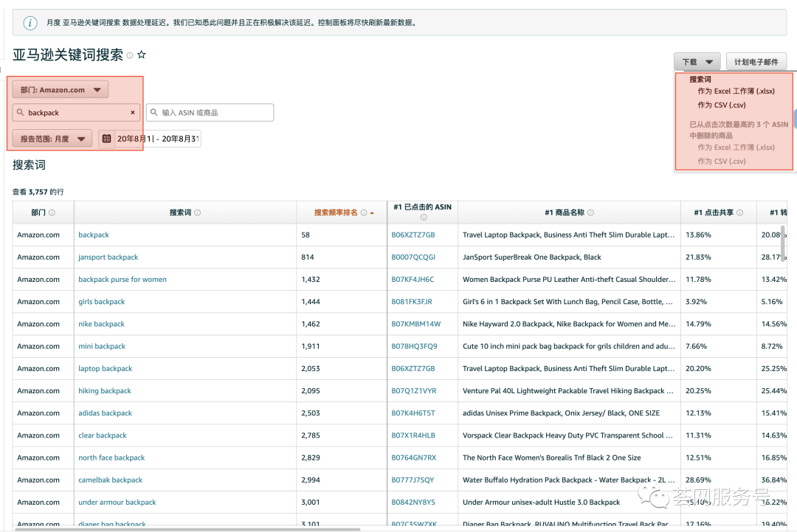Click info icon beside 搜索词 column header
797x532 pixels.
point(197,213)
